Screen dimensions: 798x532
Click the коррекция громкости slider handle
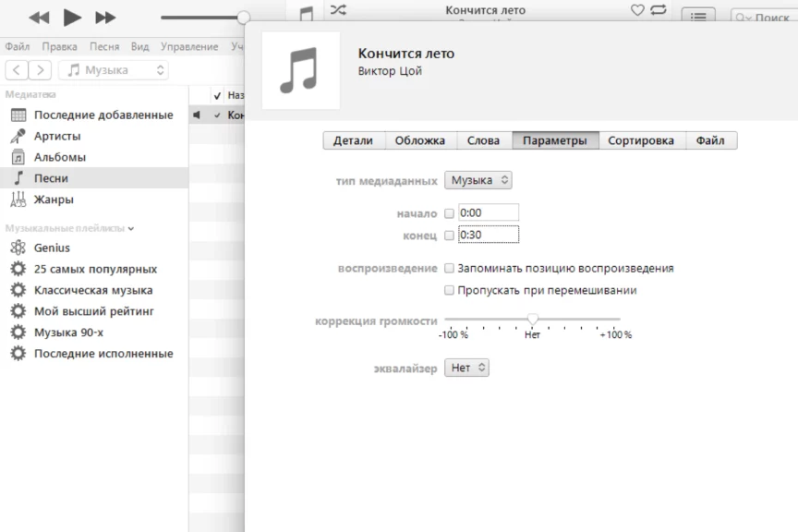(x=533, y=319)
